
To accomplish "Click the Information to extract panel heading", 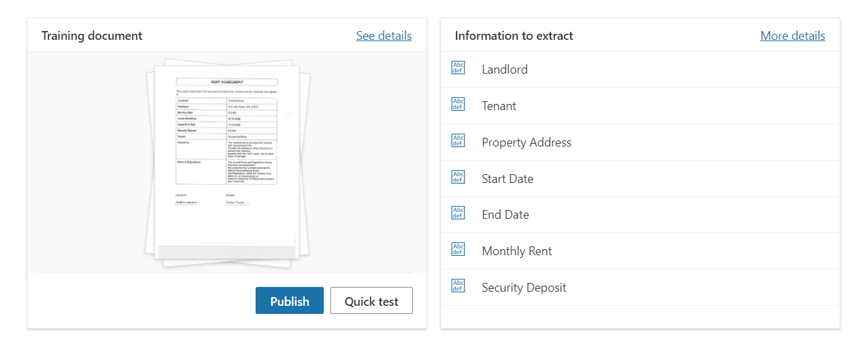I will 514,36.
